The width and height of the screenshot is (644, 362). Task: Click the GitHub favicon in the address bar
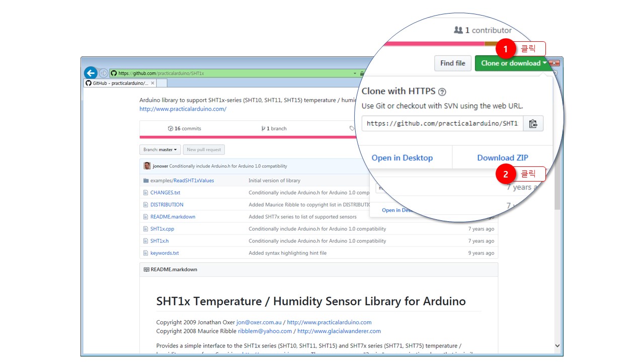pyautogui.click(x=114, y=73)
